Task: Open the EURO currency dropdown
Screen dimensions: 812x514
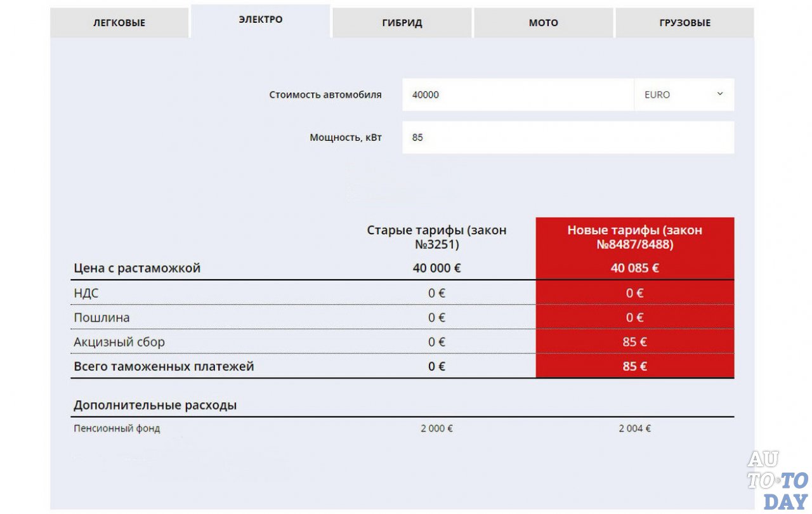Action: (684, 95)
